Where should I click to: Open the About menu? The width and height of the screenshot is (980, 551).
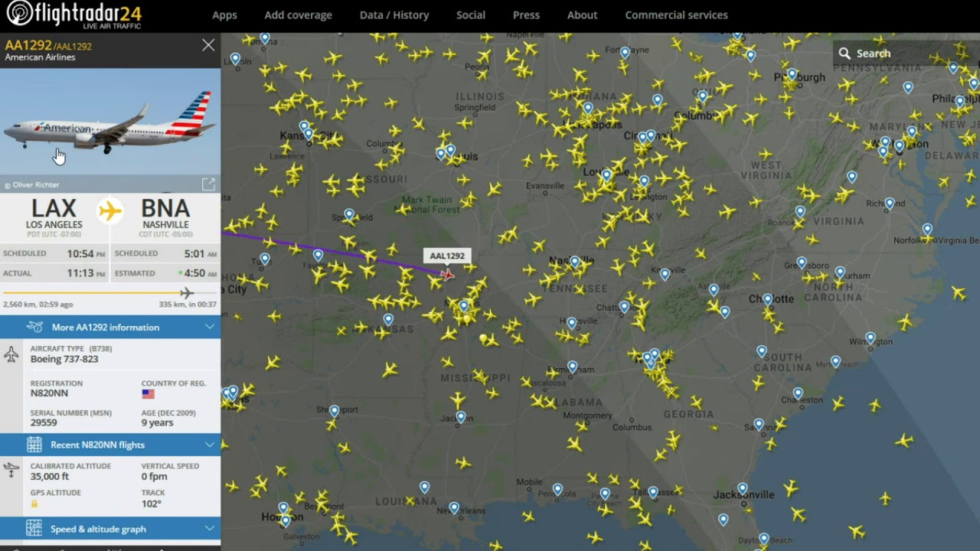582,15
